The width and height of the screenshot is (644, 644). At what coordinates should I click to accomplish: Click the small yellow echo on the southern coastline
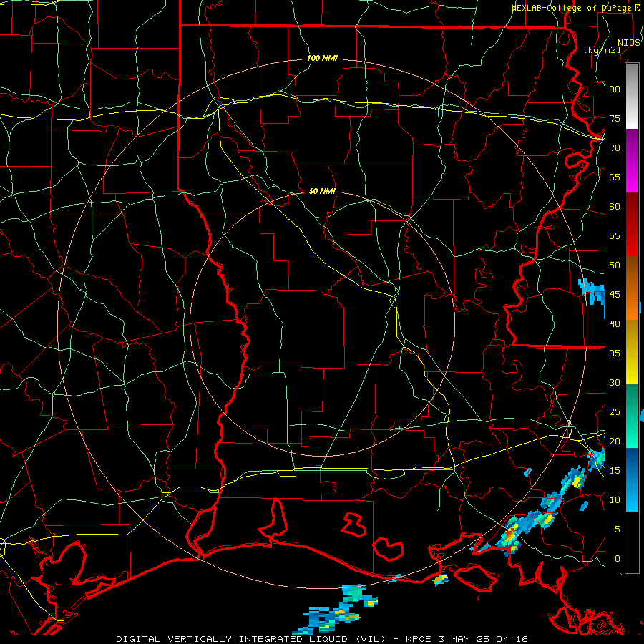(440, 580)
